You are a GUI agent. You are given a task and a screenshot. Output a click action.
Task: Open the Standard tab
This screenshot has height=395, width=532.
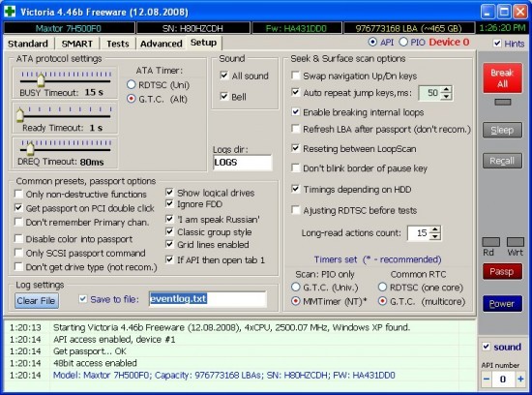pyautogui.click(x=28, y=44)
